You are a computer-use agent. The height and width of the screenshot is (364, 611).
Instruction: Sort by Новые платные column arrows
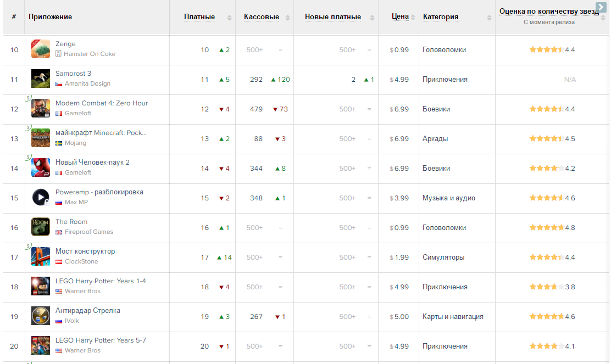click(369, 18)
